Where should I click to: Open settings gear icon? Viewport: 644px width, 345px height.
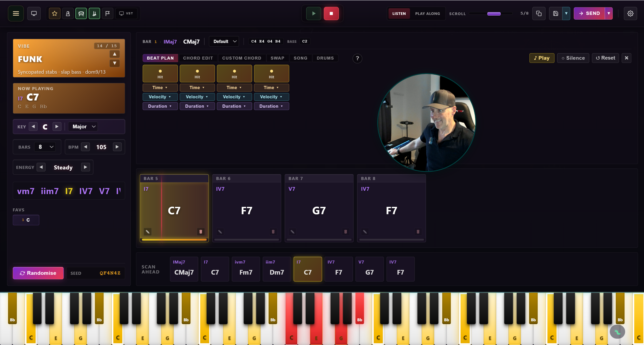630,13
